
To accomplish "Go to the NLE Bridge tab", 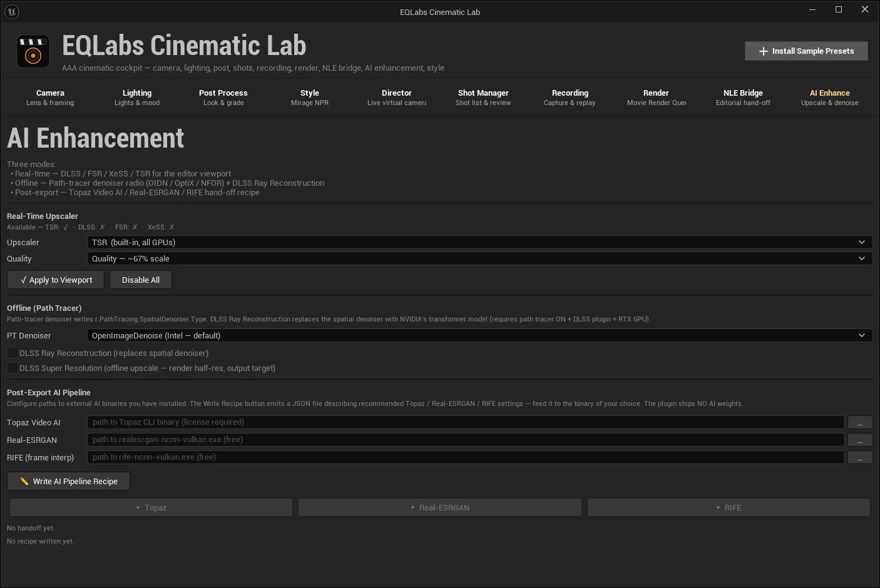I will [743, 98].
